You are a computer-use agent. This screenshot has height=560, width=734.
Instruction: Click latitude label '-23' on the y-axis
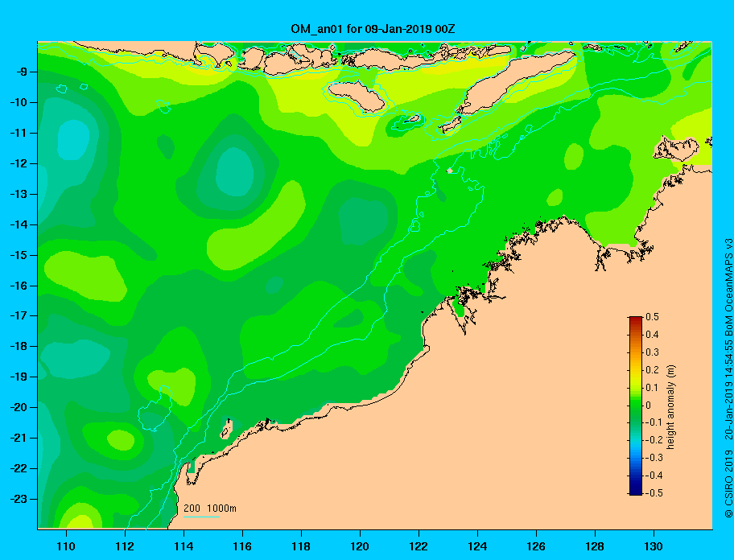pos(19,499)
